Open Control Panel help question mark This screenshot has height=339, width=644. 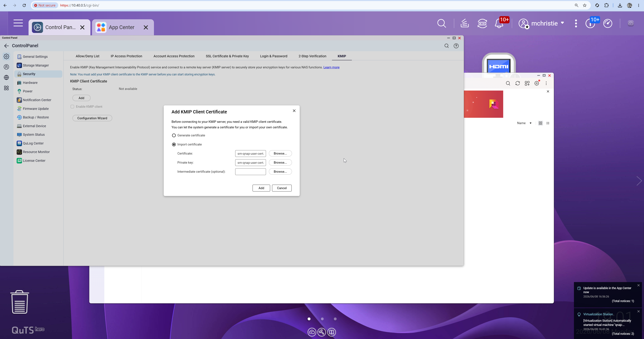[x=456, y=46]
